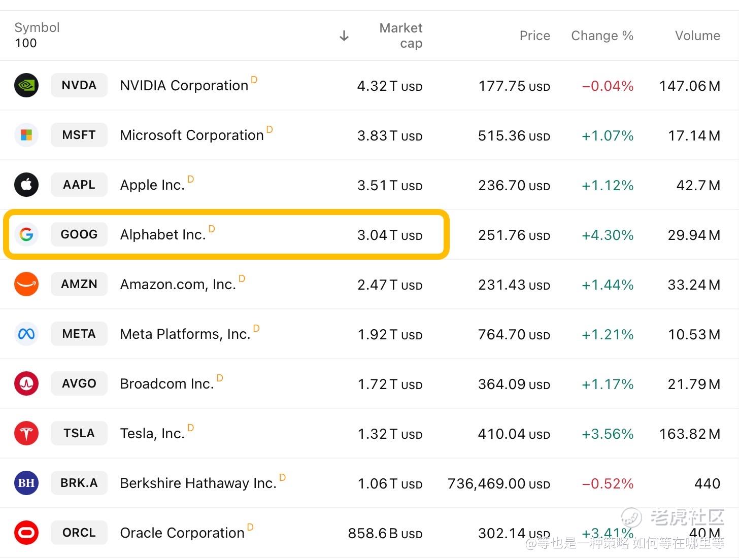The height and width of the screenshot is (560, 739).
Task: Click the 440 volume cell
Action: (x=708, y=484)
